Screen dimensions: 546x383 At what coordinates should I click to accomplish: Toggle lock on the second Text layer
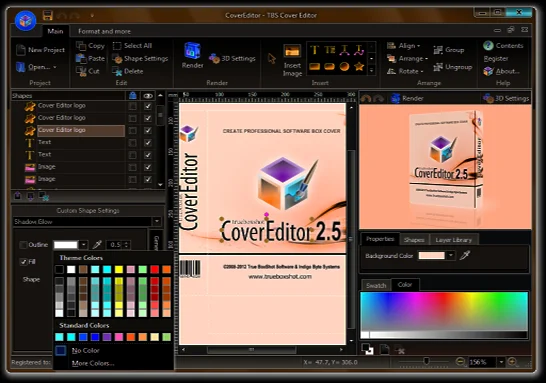click(132, 155)
